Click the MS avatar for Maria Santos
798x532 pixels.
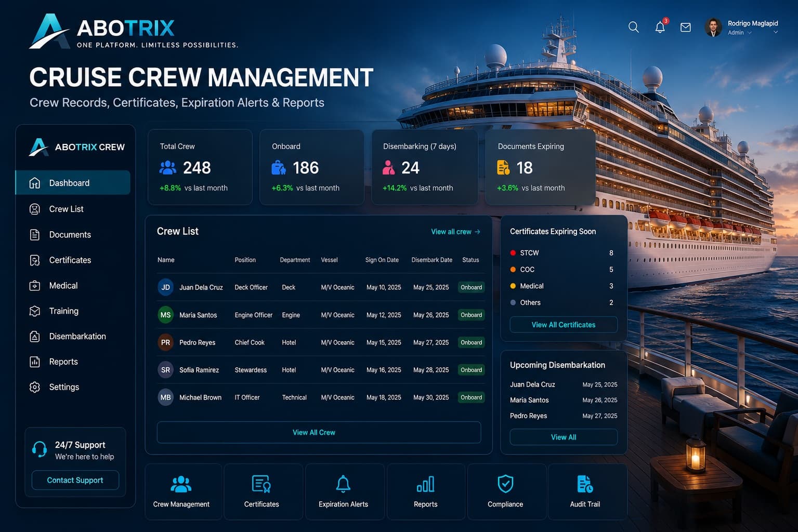point(165,315)
